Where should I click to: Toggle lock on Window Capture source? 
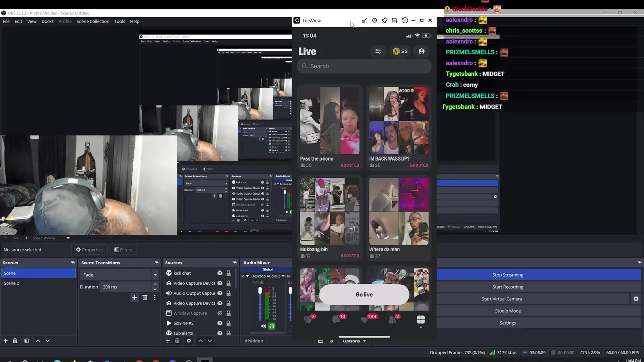coord(228,313)
